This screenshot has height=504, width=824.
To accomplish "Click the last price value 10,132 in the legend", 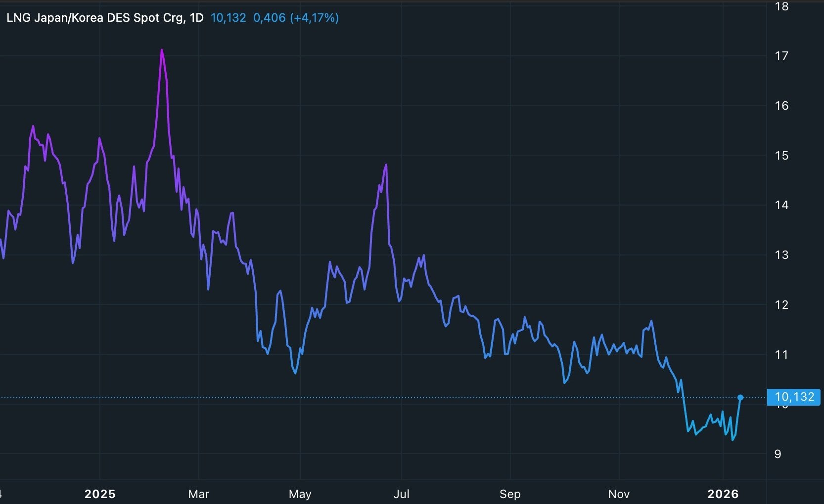I will pos(228,18).
